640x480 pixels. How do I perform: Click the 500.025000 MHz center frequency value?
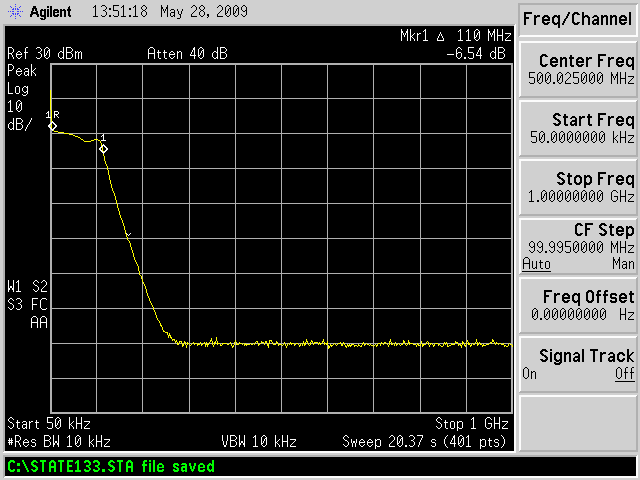click(581, 78)
